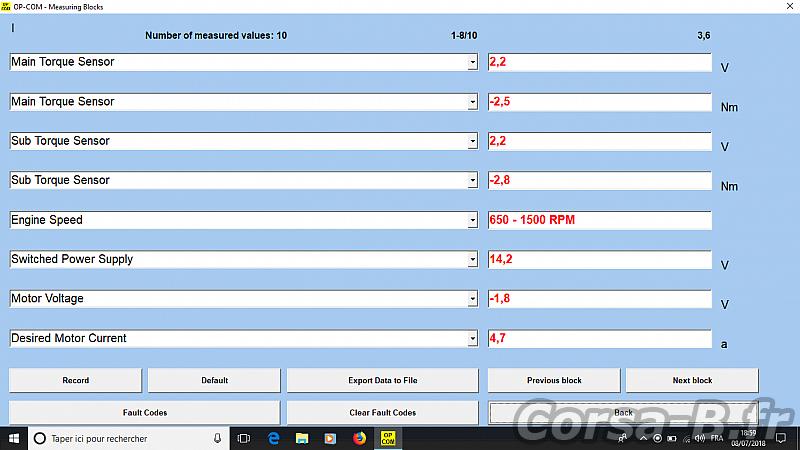Select the OP-COM taskbar icon
Image resolution: width=800 pixels, height=450 pixels.
388,438
